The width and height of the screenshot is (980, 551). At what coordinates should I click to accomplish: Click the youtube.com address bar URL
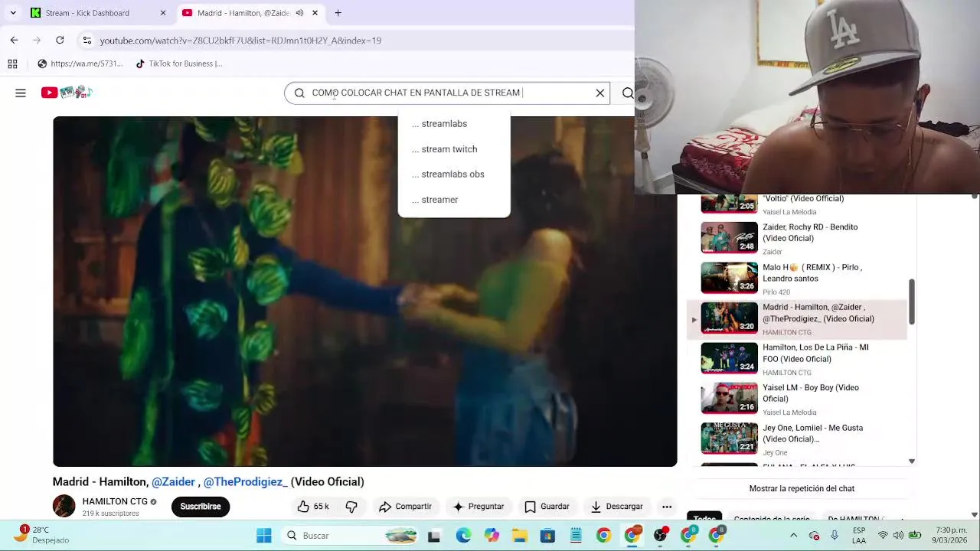click(x=240, y=41)
